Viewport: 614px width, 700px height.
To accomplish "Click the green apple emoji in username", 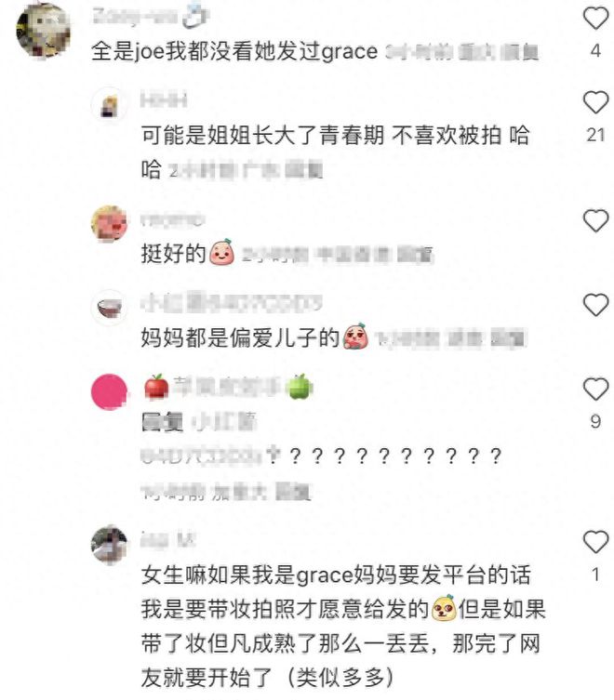I will point(300,387).
